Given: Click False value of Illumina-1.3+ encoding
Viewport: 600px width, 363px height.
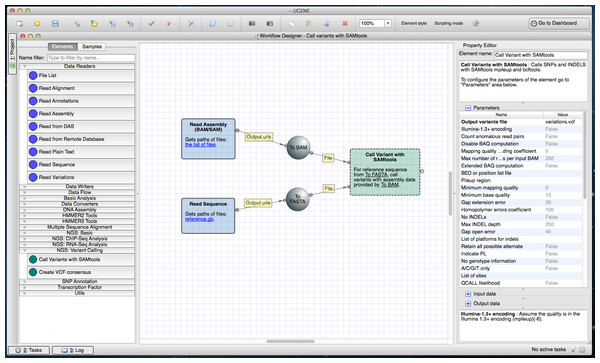Looking at the screenshot, I should pos(551,129).
